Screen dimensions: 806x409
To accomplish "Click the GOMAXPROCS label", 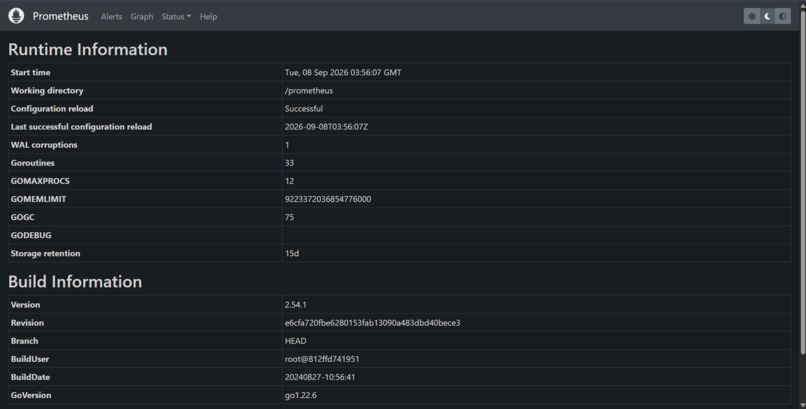I will click(x=40, y=181).
